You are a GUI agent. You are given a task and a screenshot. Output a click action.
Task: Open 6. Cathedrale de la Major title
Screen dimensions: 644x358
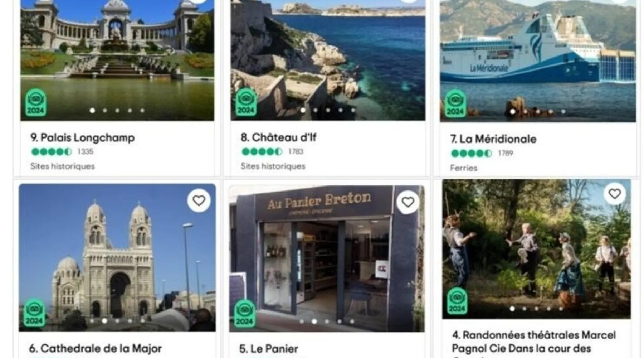pos(95,348)
